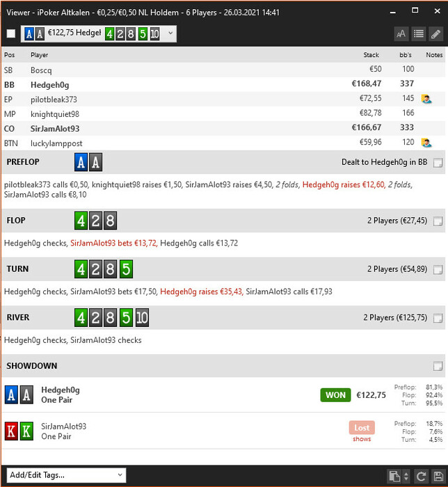448x487 pixels.
Task: Add a note to the SHOWDOWN section
Action: click(438, 366)
